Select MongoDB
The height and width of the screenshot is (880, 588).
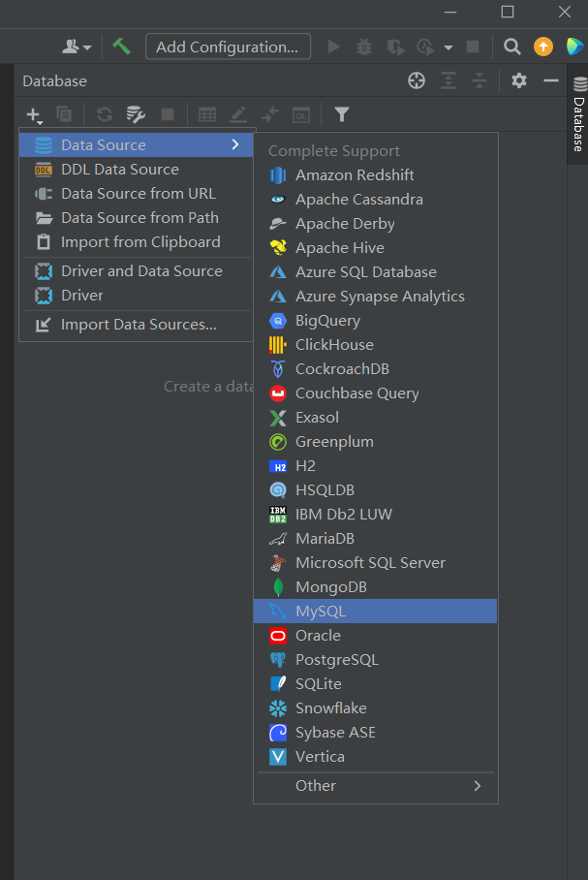point(375,587)
